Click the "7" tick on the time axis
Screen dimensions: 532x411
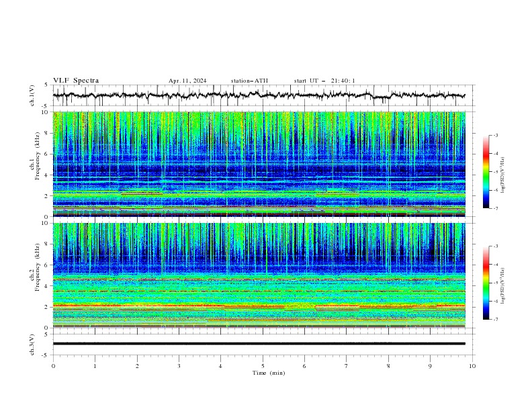coord(347,366)
